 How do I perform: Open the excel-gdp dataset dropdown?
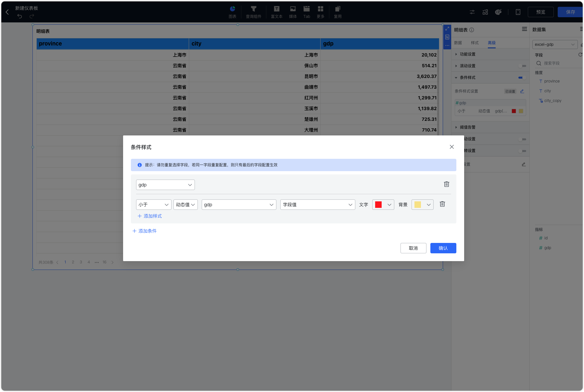click(x=555, y=44)
